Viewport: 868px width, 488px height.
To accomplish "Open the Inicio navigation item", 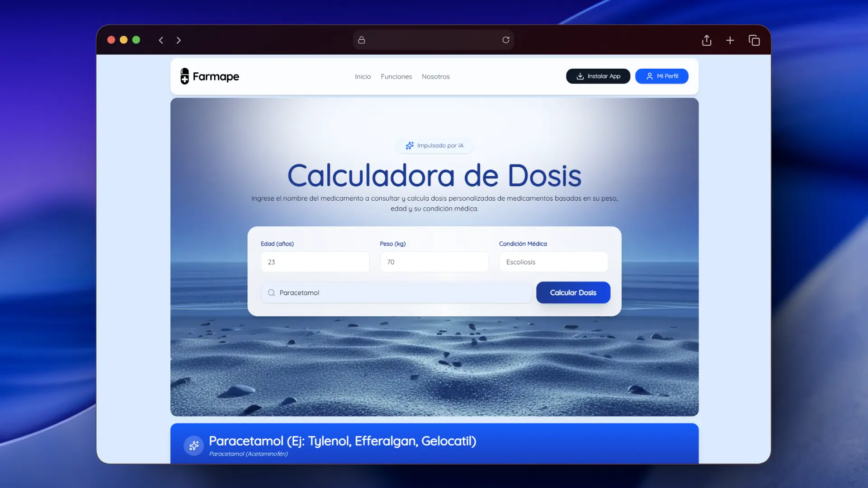I will [x=363, y=76].
